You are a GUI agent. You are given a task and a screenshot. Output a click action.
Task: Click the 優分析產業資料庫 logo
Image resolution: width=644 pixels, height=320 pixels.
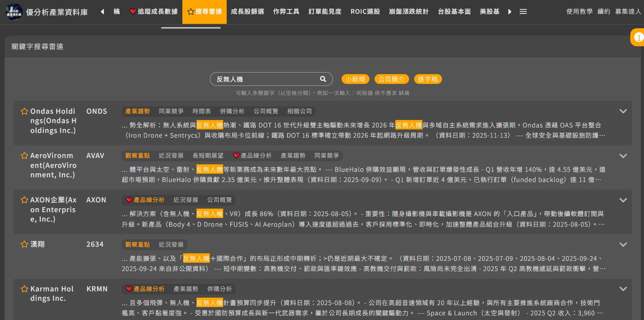(14, 12)
